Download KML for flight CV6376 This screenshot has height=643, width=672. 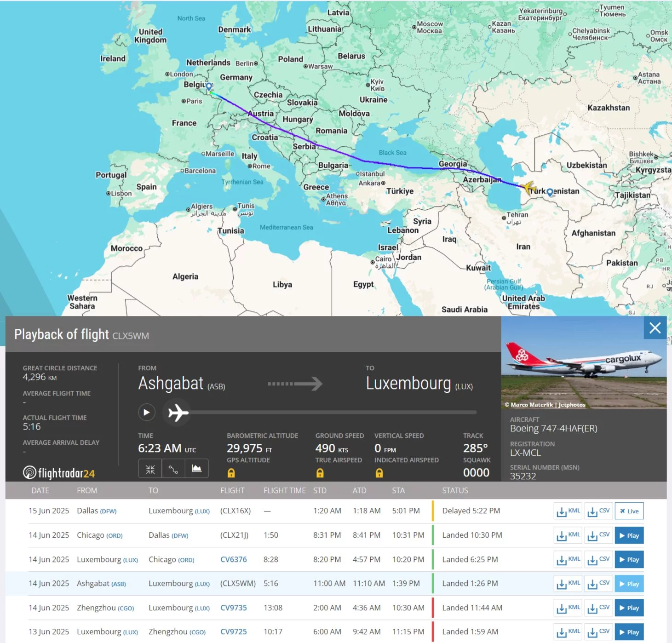568,560
